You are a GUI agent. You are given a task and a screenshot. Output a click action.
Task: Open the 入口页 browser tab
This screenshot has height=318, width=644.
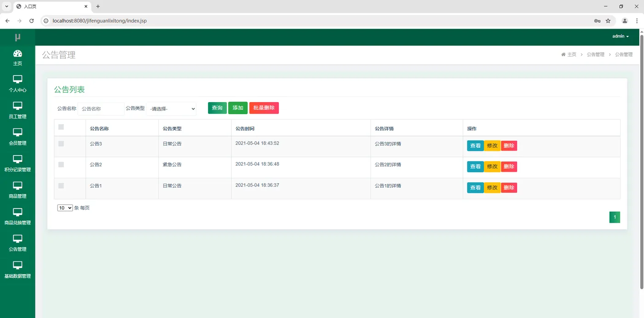[x=52, y=6]
